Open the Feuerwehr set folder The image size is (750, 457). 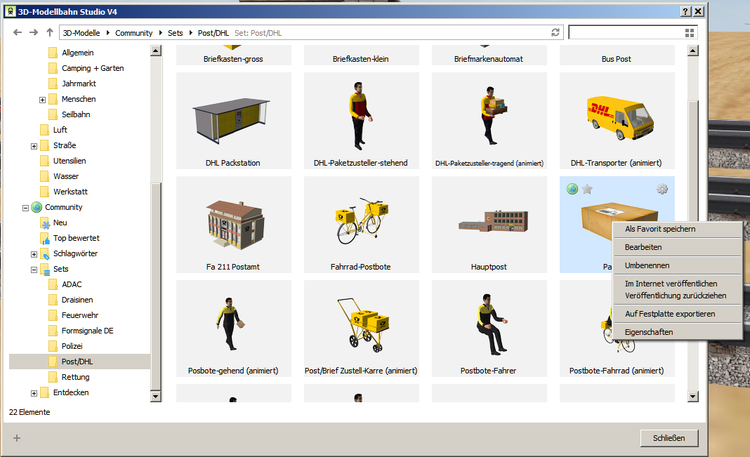click(x=79, y=315)
